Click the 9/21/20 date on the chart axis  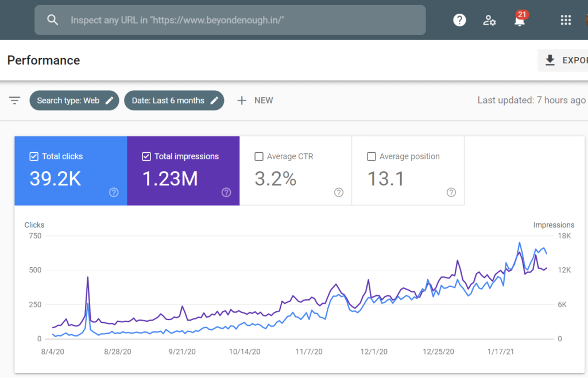(x=182, y=352)
